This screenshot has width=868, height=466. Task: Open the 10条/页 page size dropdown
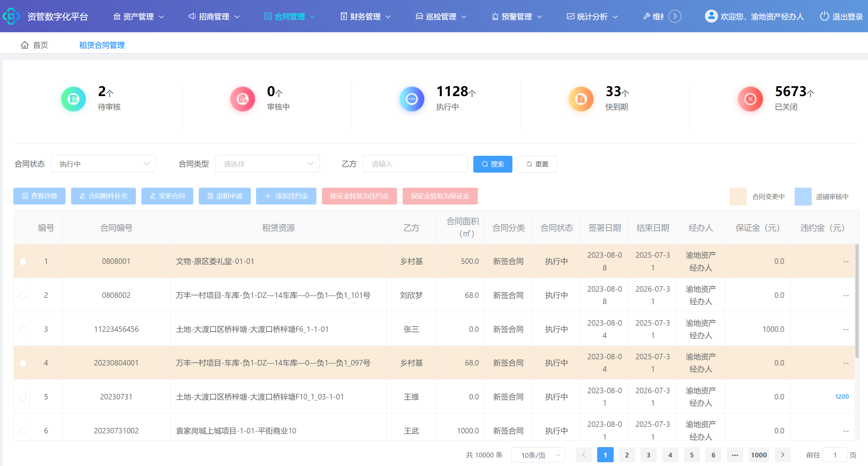pos(538,455)
